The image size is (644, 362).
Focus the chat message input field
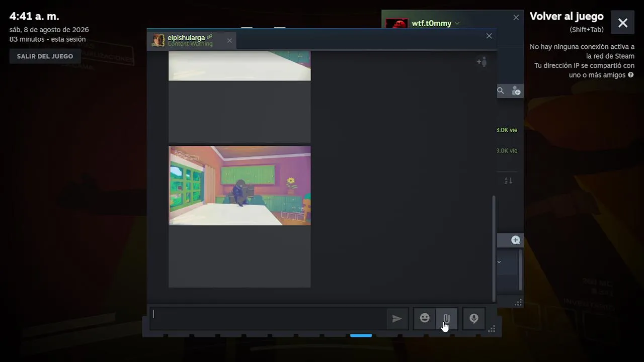pyautogui.click(x=268, y=318)
